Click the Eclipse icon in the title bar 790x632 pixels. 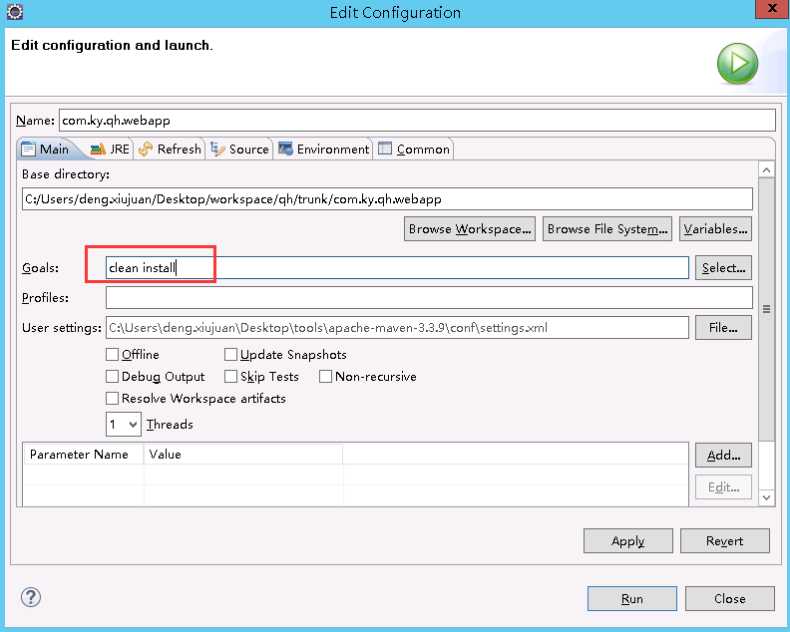coord(15,11)
